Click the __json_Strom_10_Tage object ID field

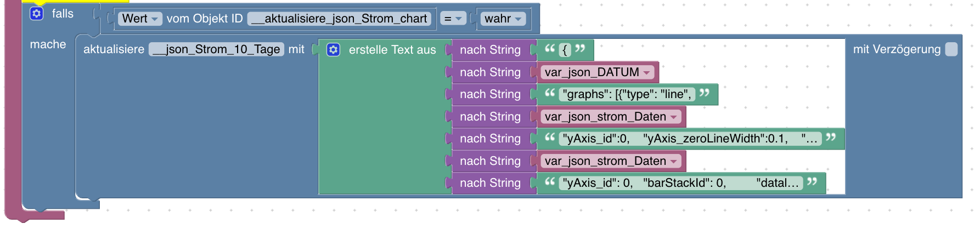click(217, 49)
